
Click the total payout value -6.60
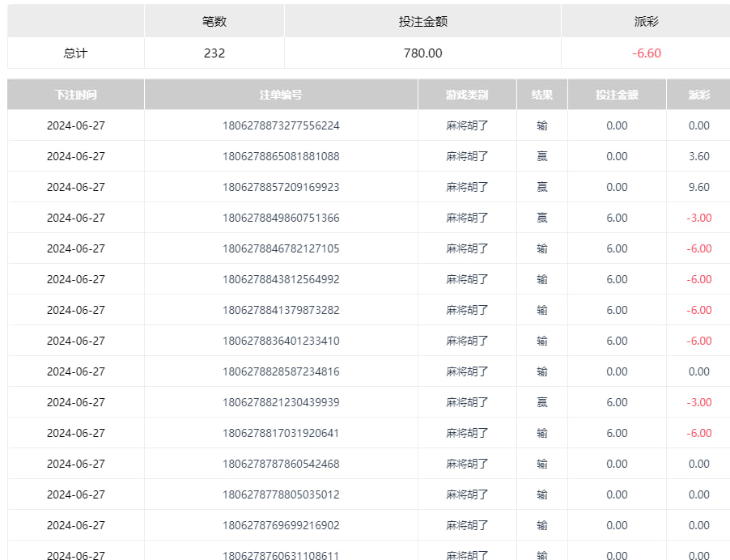point(646,53)
